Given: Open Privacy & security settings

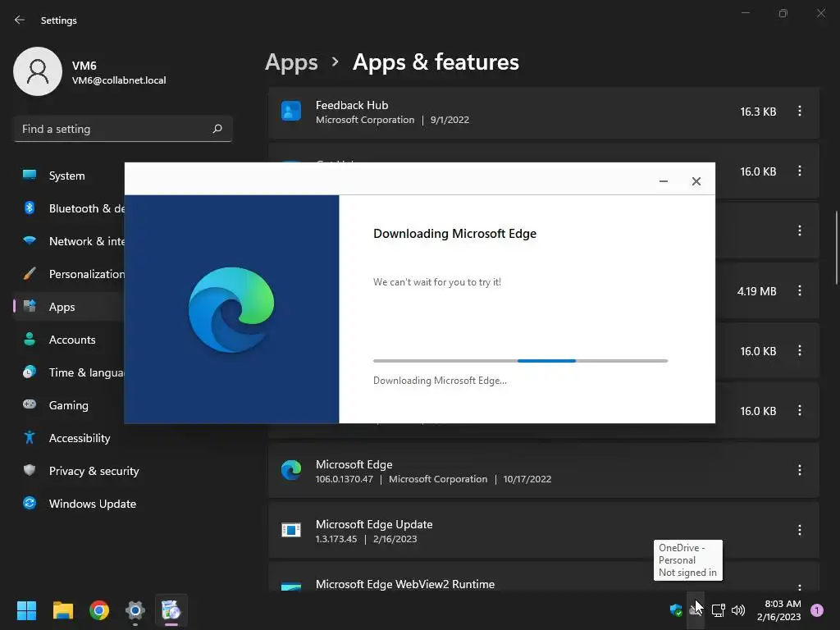Looking at the screenshot, I should 123,471.
